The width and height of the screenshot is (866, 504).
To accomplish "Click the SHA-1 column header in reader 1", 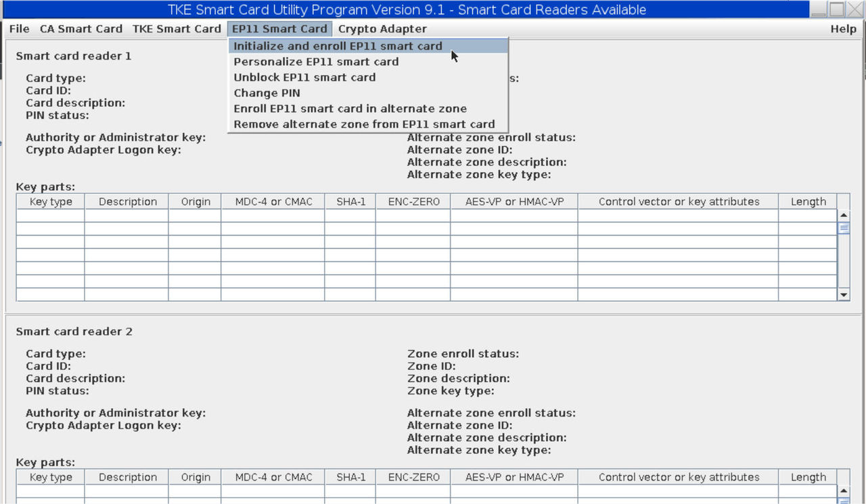I will pyautogui.click(x=350, y=202).
